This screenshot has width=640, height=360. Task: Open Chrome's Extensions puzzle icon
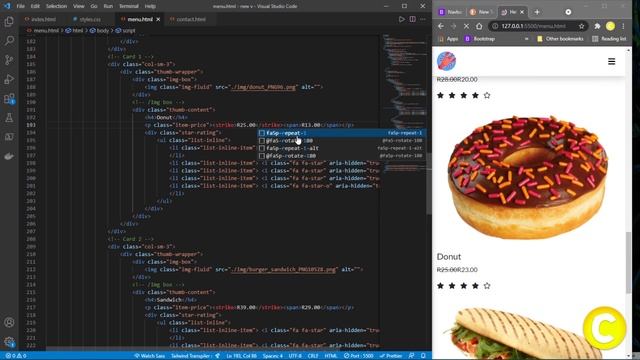coord(597,26)
